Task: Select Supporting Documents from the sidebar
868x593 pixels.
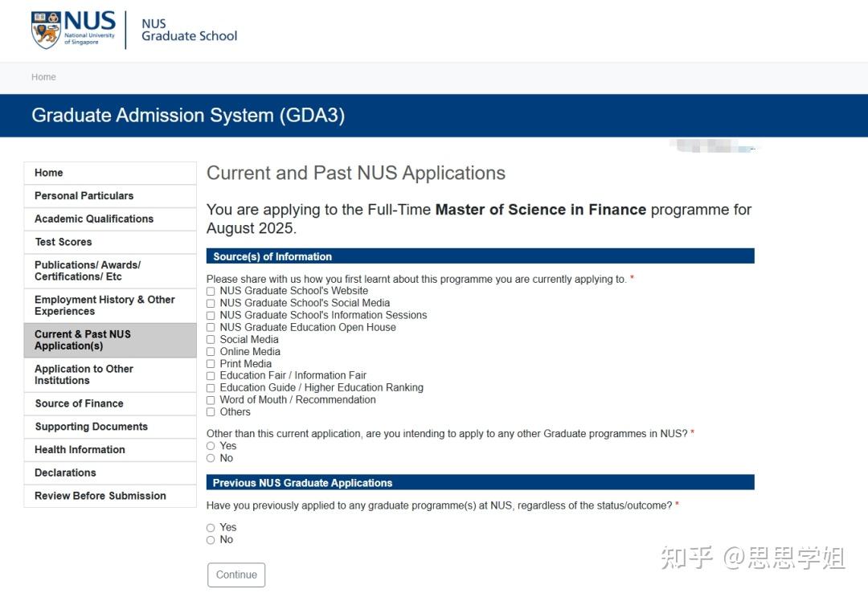Action: point(91,427)
